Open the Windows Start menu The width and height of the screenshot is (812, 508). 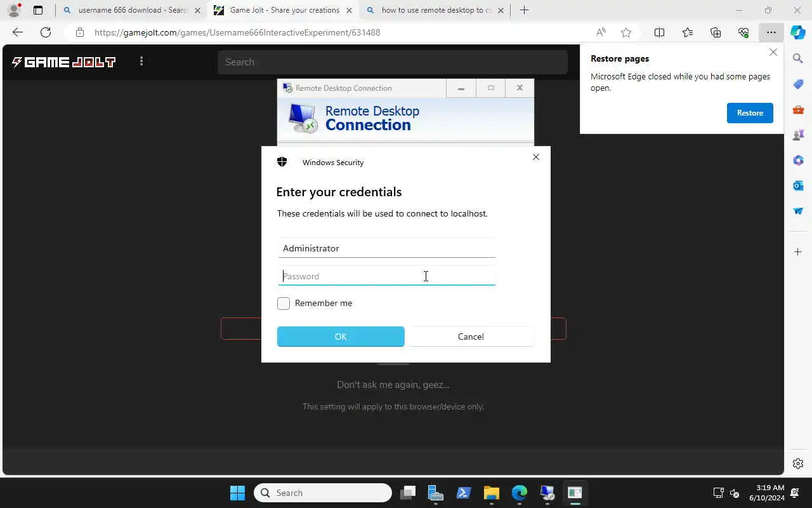[237, 493]
